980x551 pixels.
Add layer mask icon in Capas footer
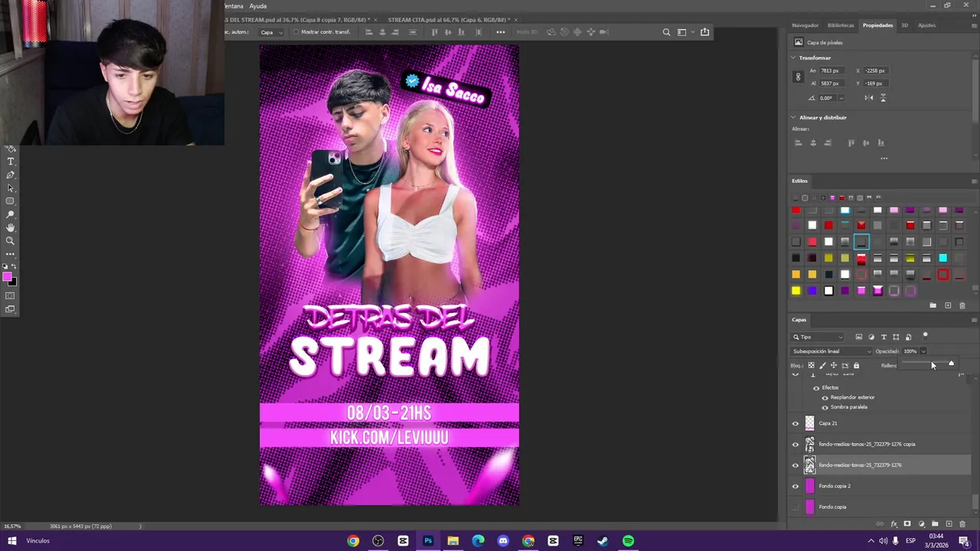point(907,524)
